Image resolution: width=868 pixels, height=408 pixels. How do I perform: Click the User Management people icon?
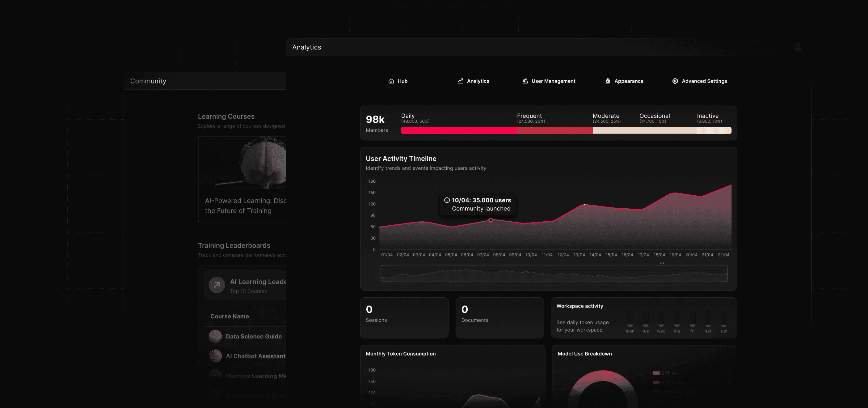point(525,81)
